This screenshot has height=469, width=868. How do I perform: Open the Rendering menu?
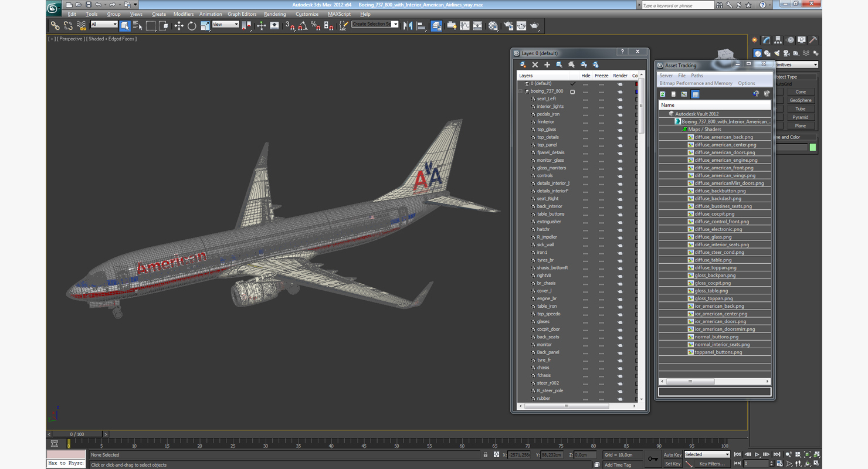274,14
